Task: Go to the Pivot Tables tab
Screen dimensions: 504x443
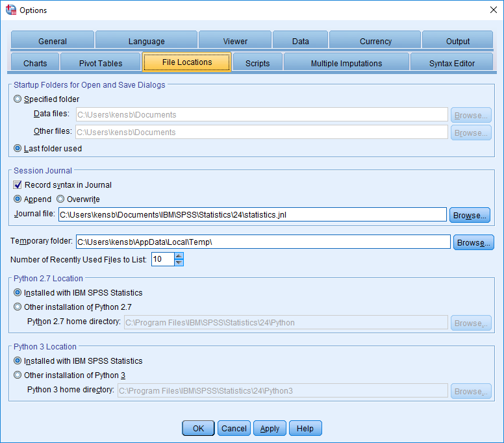Action: tap(101, 63)
